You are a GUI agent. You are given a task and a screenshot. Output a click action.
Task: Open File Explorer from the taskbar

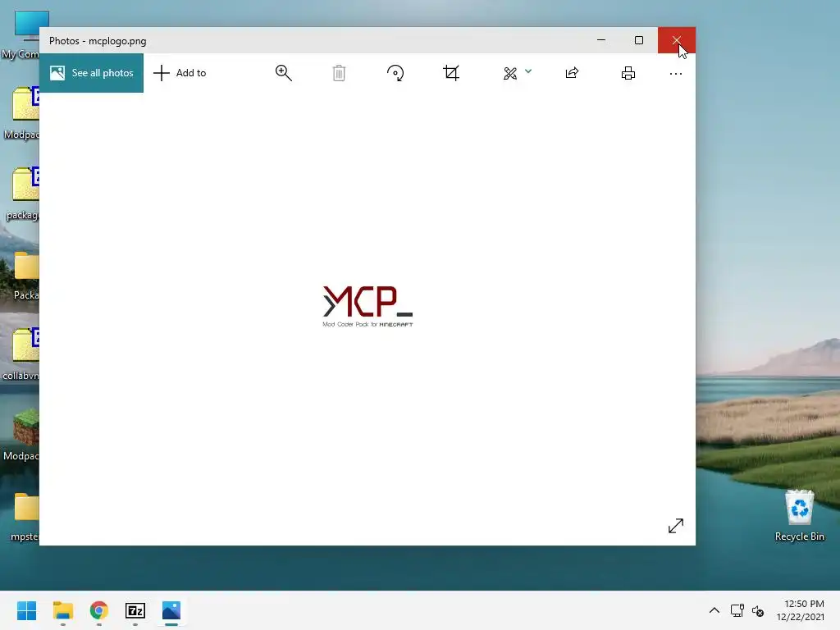(x=63, y=610)
